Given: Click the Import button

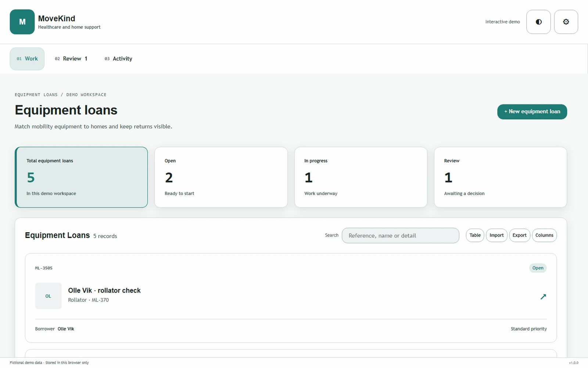Looking at the screenshot, I should [496, 235].
